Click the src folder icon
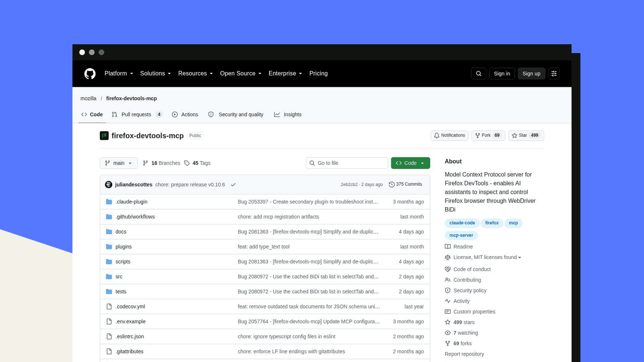The image size is (644, 362). [x=109, y=277]
